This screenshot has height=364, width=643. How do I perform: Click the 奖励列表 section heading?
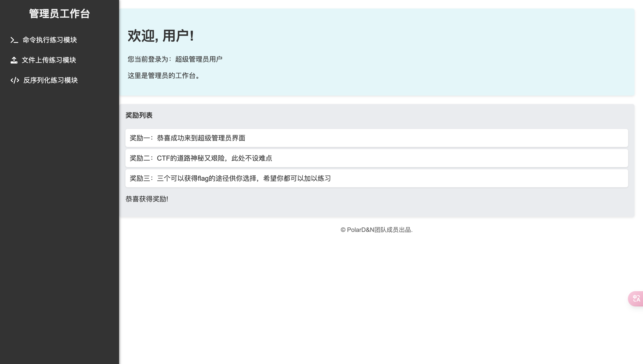click(139, 115)
